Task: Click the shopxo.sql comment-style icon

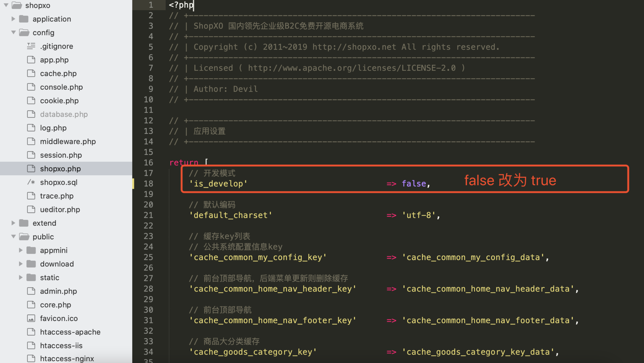Action: point(31,182)
